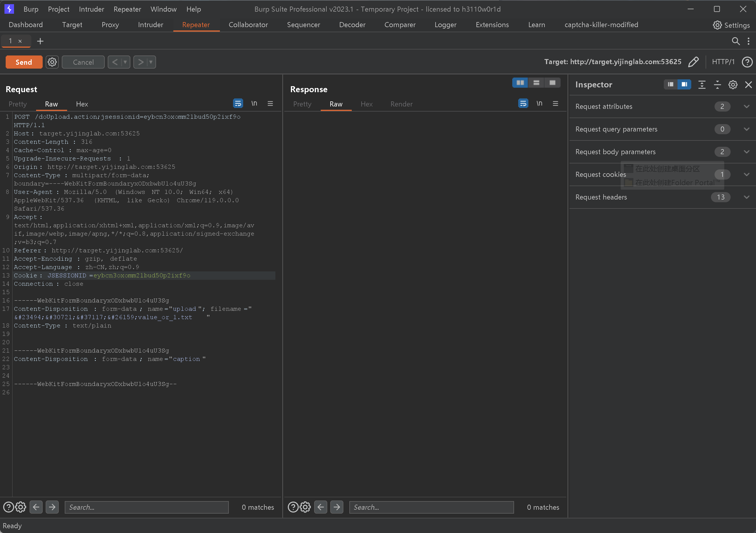This screenshot has height=533, width=756.
Task: Toggle response word wrap icon
Action: click(x=523, y=103)
